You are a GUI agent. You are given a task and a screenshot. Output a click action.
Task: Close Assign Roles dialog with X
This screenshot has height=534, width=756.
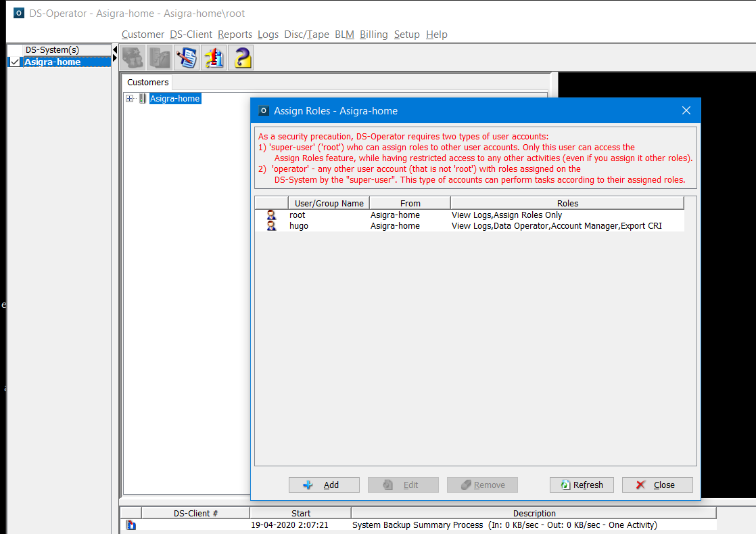(686, 110)
